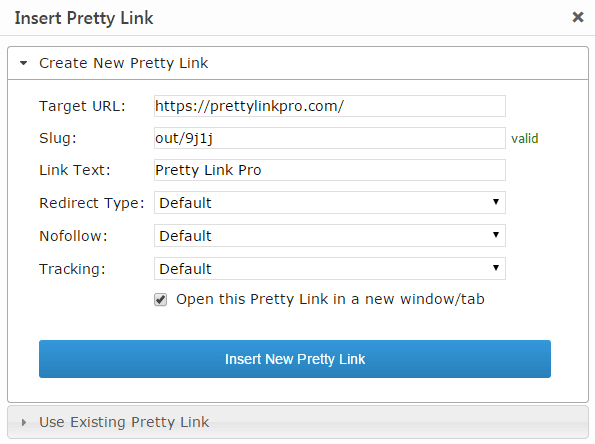Expand the Use Existing Pretty Link arrow
This screenshot has height=444, width=595.
tap(24, 422)
